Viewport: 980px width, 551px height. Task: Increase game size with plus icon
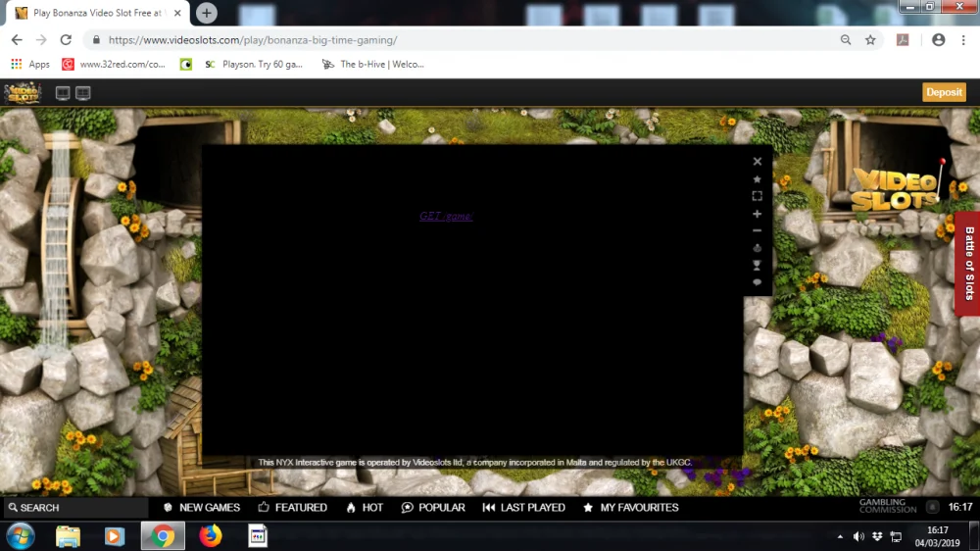pyautogui.click(x=757, y=214)
